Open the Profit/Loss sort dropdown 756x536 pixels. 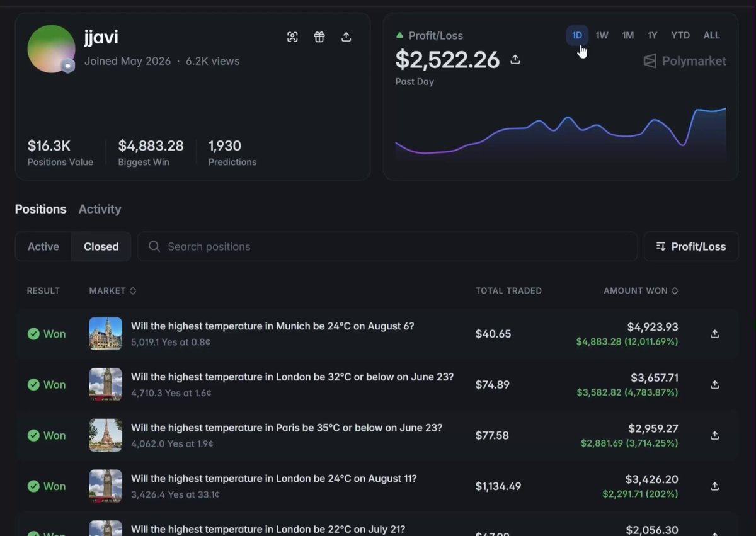coord(691,247)
